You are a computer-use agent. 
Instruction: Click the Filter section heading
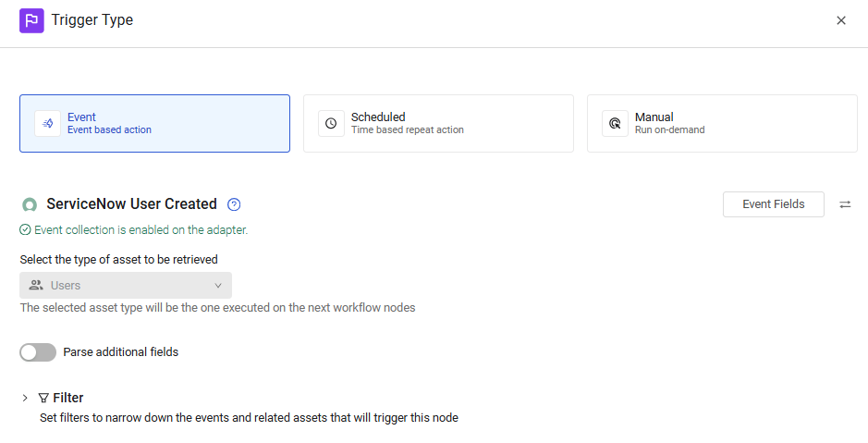click(x=68, y=398)
